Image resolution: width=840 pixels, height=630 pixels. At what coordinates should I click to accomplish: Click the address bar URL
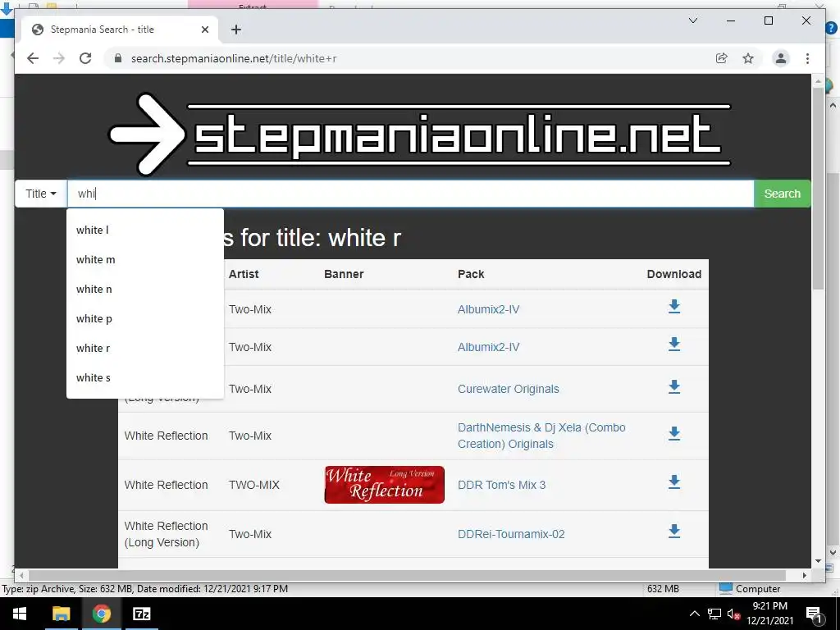pyautogui.click(x=234, y=58)
